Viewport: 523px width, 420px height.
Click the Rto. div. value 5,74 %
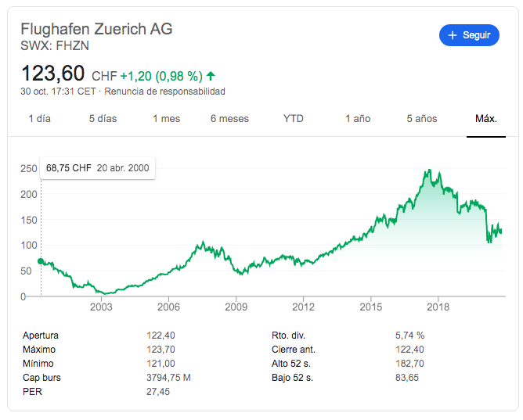click(409, 336)
